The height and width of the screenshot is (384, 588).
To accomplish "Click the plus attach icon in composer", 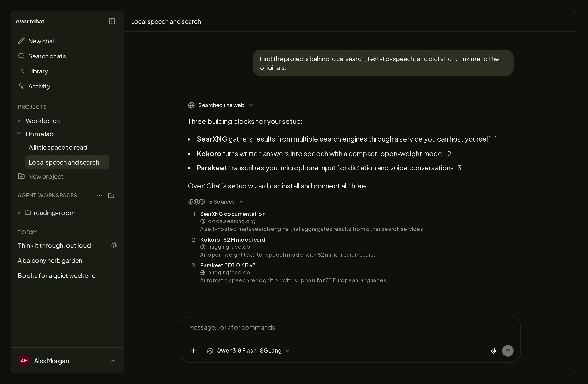I will point(193,351).
